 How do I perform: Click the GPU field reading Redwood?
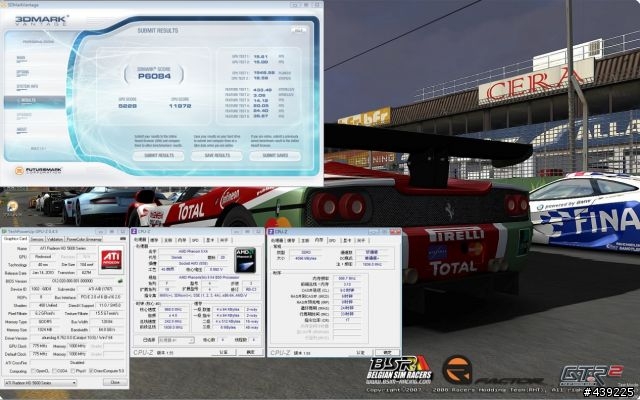point(42,256)
